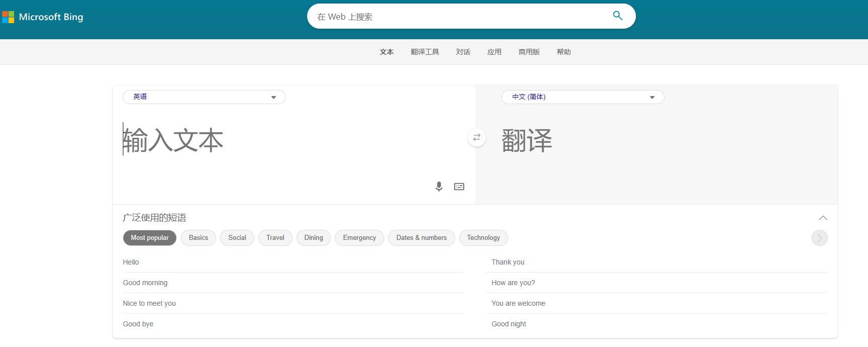The image size is (868, 347).
Task: Click the Microsoft Bing logo
Action: click(x=43, y=17)
